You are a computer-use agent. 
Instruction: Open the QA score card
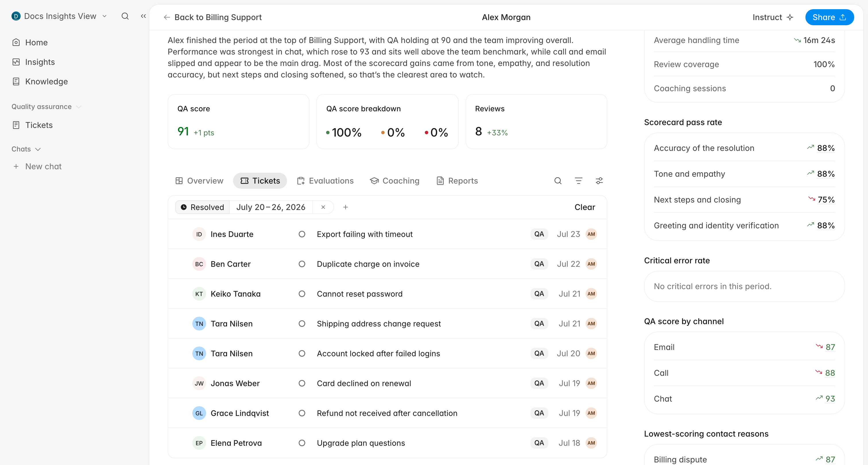pyautogui.click(x=238, y=122)
